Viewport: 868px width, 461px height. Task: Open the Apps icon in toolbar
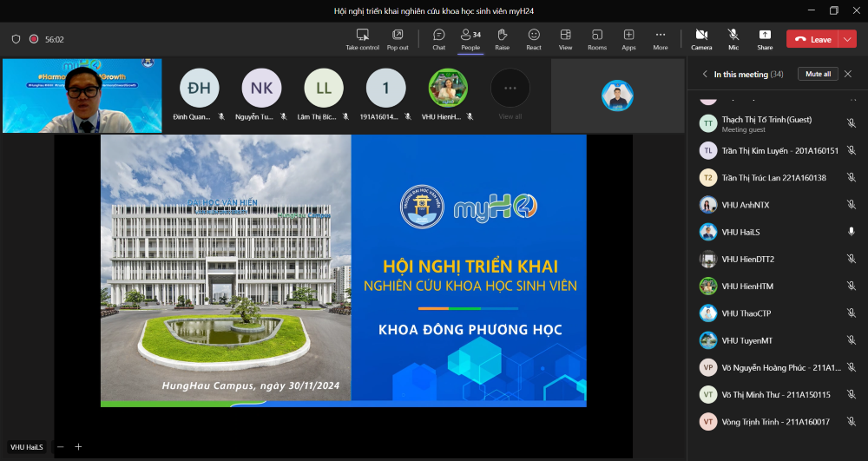click(628, 35)
